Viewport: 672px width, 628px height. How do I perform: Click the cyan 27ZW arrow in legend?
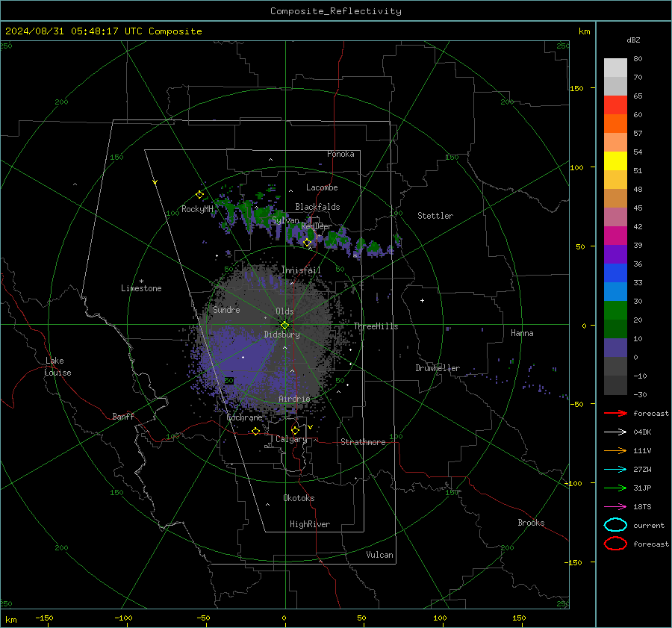tap(615, 470)
